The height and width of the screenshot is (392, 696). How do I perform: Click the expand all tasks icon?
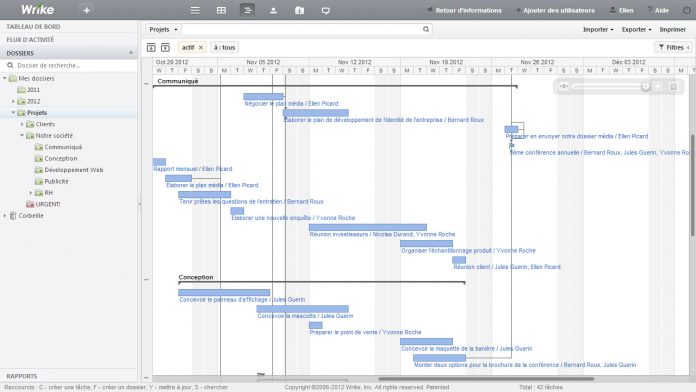pos(165,47)
